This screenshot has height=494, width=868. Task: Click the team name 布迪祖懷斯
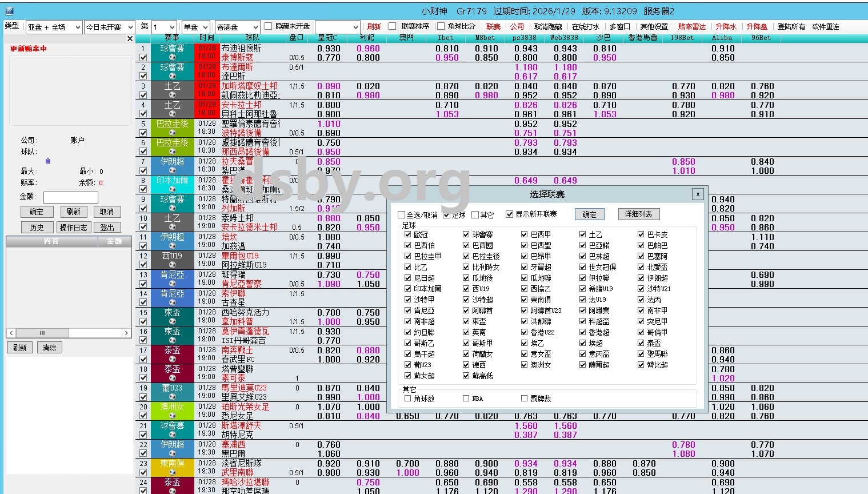tap(241, 49)
